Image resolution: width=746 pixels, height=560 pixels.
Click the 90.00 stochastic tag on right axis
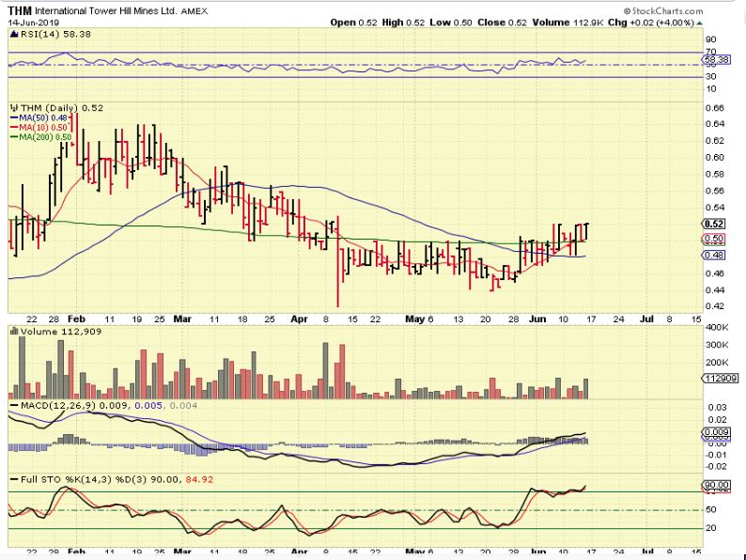click(x=716, y=485)
